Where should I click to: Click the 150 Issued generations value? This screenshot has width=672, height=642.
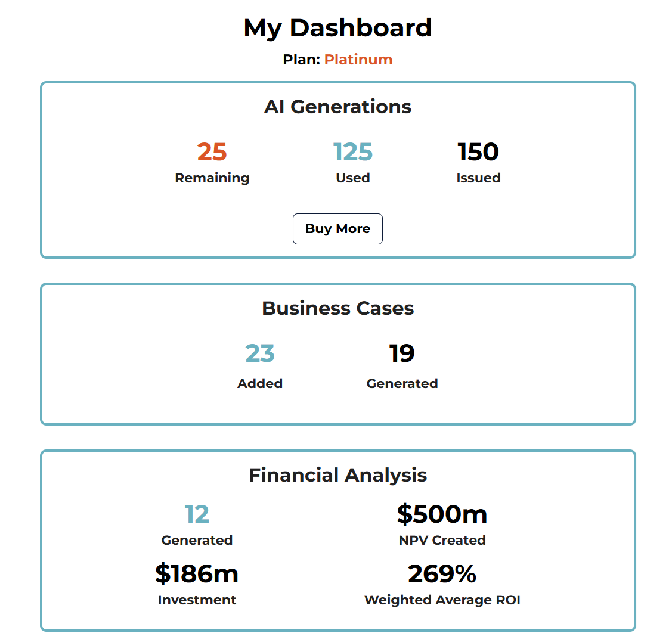(478, 152)
